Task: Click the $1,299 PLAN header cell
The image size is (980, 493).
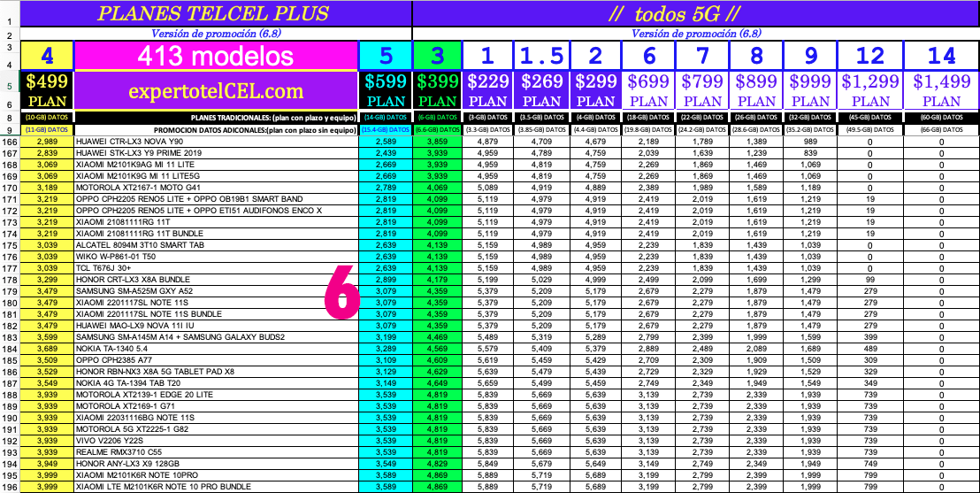Action: (870, 91)
